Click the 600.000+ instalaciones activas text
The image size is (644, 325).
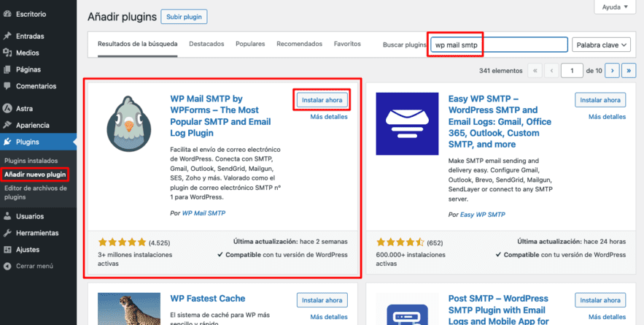point(411,259)
